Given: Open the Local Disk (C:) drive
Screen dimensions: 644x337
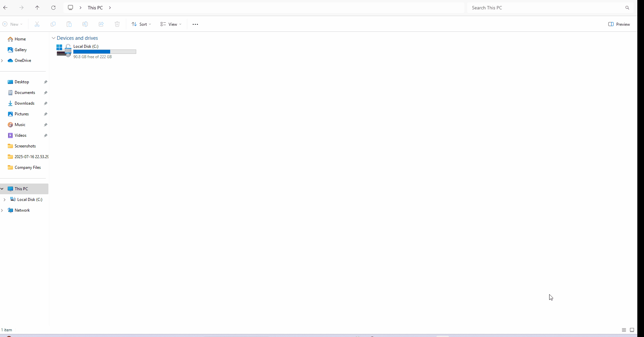Looking at the screenshot, I should pos(86,46).
